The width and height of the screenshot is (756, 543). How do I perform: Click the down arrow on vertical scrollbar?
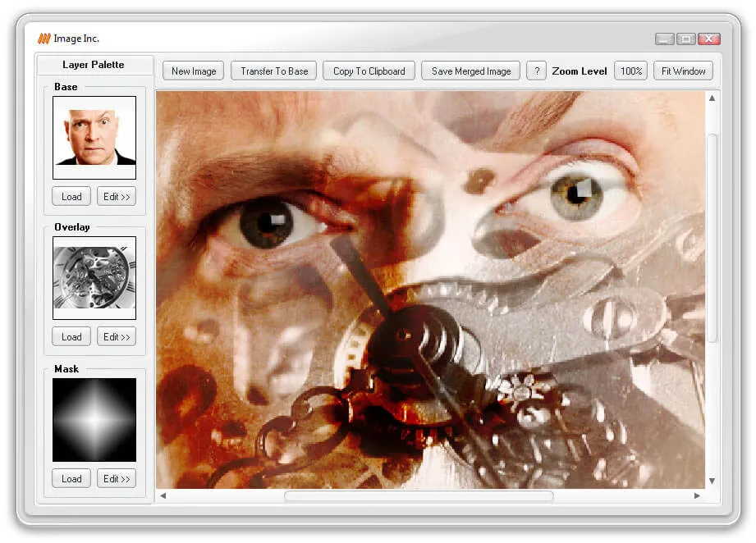pos(711,481)
